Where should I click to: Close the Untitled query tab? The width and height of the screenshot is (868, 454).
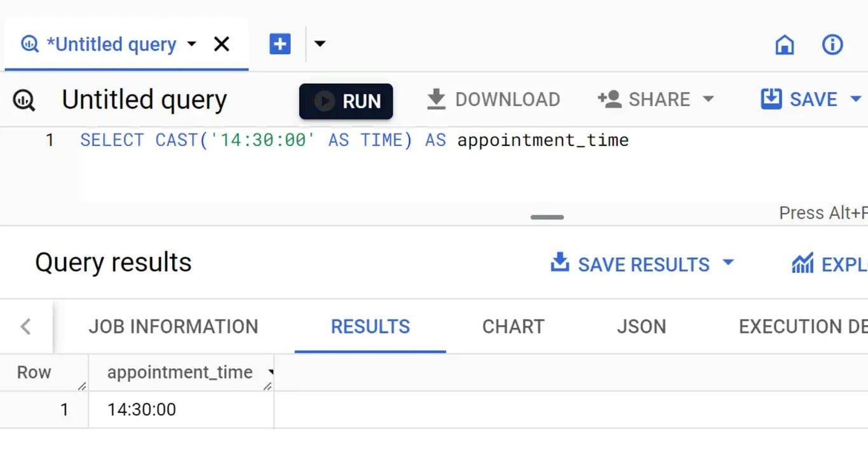222,44
